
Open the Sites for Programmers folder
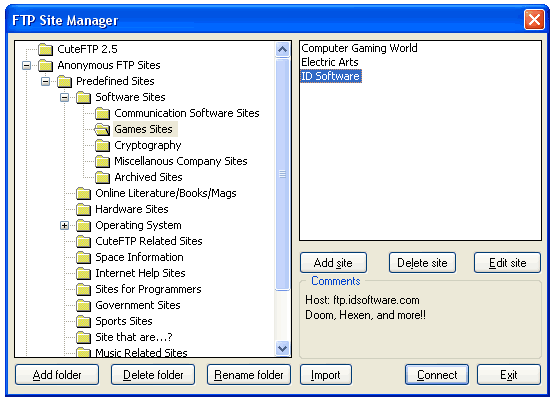pyautogui.click(x=148, y=289)
